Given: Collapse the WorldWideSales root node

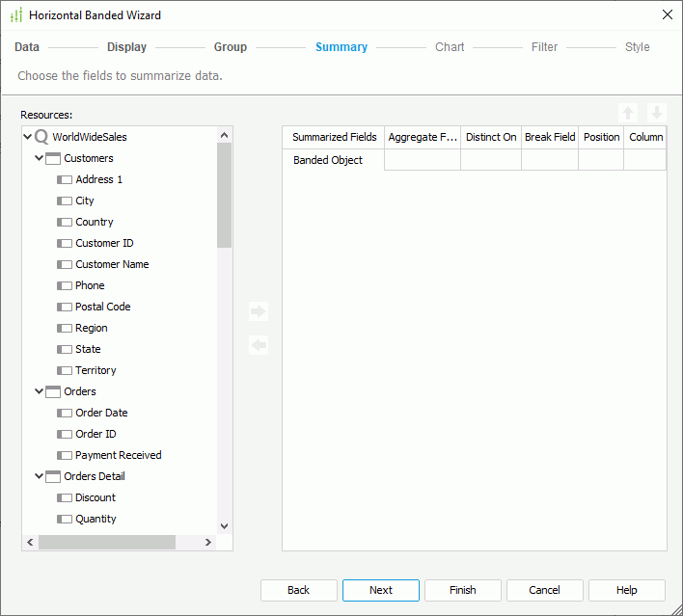Looking at the screenshot, I should 28,137.
